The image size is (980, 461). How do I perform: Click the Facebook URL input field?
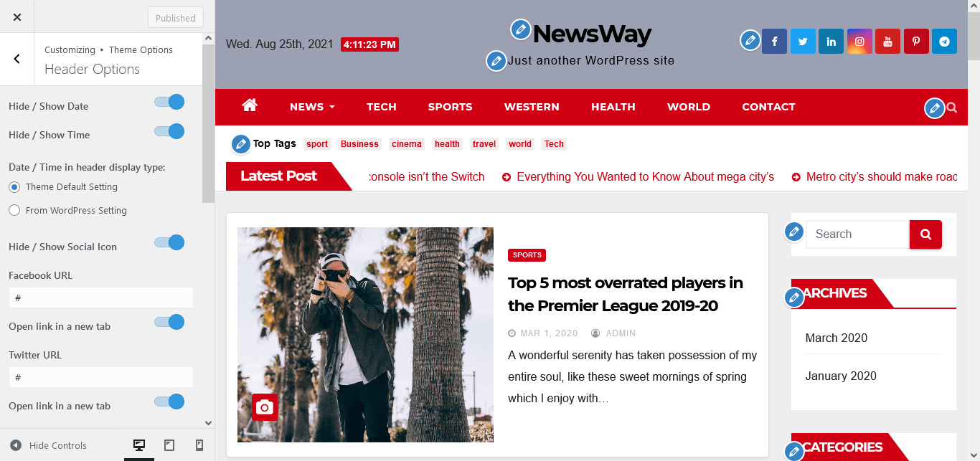(x=101, y=298)
